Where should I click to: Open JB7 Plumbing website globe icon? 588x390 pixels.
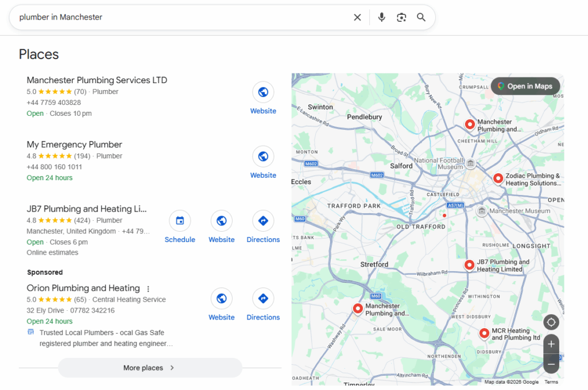click(222, 221)
